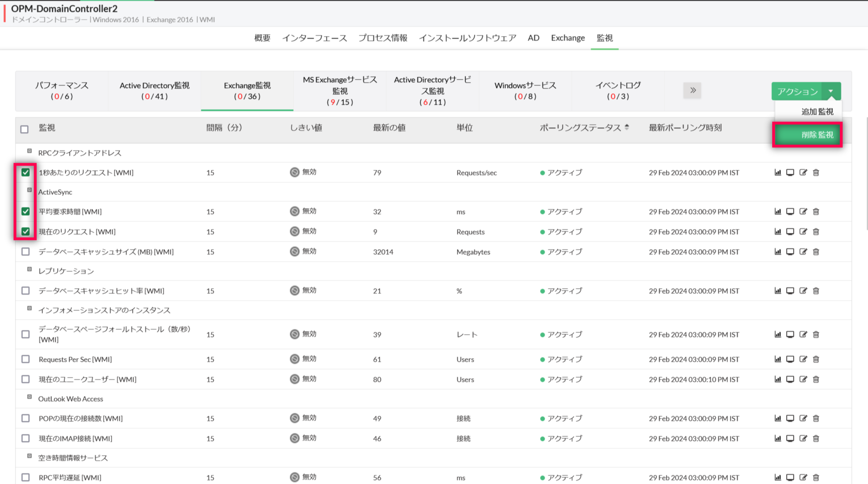This screenshot has height=484, width=868.
Task: Uncheck the 平均要求時間 [WMI] checkbox
Action: pos(25,211)
